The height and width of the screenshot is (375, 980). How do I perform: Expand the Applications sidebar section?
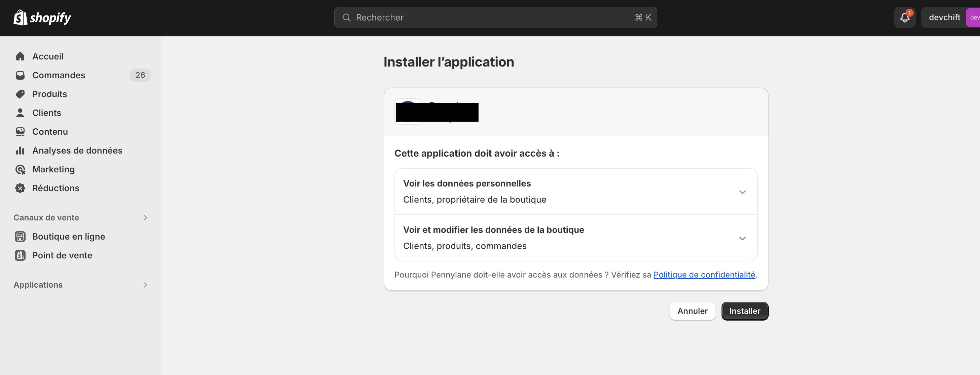145,285
